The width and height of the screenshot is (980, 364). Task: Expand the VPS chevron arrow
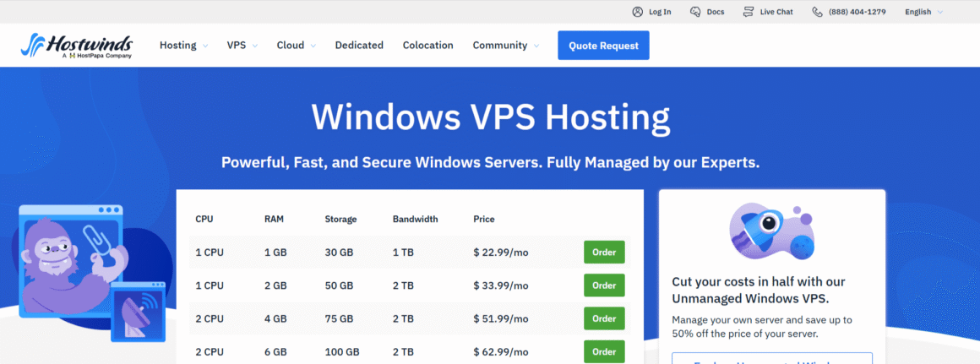pos(254,46)
